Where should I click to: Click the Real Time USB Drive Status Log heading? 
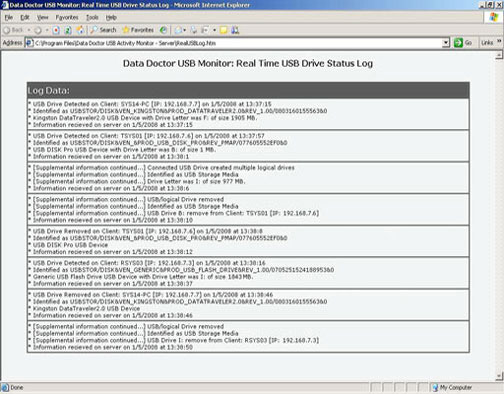tap(248, 63)
